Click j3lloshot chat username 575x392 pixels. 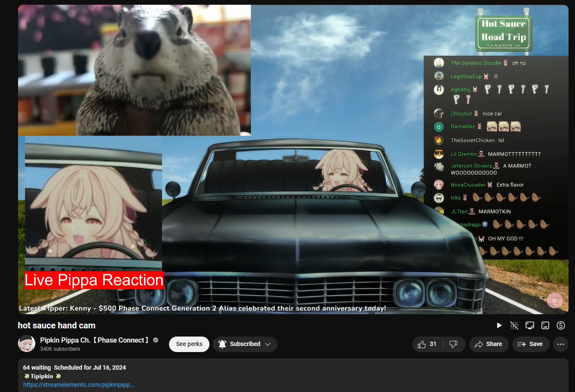click(x=461, y=113)
